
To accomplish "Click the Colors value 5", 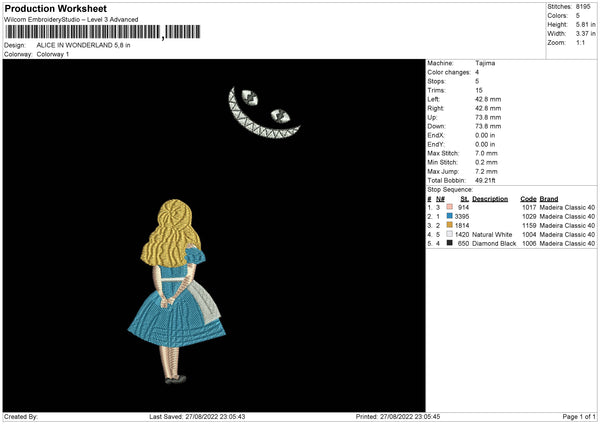I will coord(577,16).
